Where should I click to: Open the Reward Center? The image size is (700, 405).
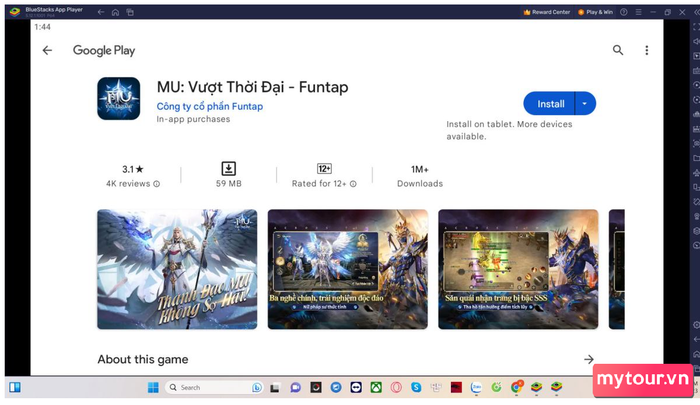tap(547, 12)
